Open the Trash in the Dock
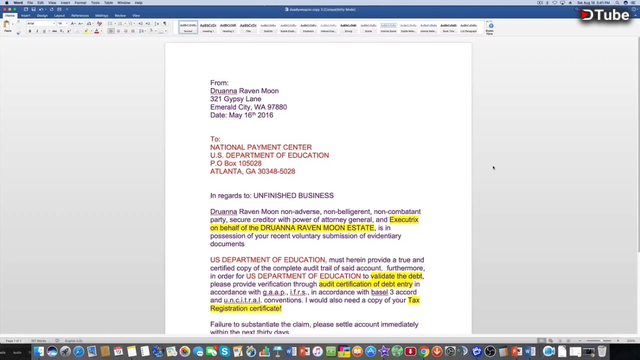Screen dimensions: 640x360 (x=602, y=351)
